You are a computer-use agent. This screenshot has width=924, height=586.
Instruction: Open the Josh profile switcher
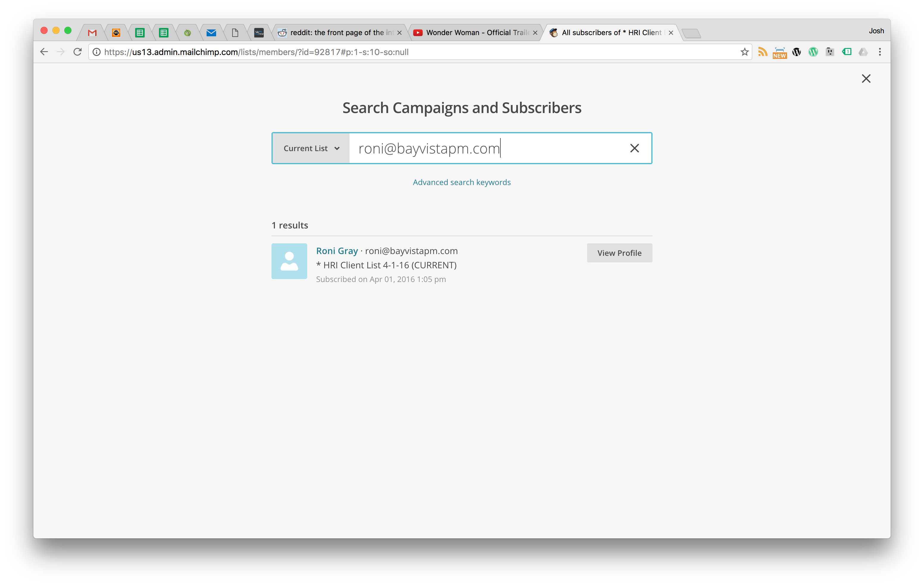pyautogui.click(x=876, y=31)
